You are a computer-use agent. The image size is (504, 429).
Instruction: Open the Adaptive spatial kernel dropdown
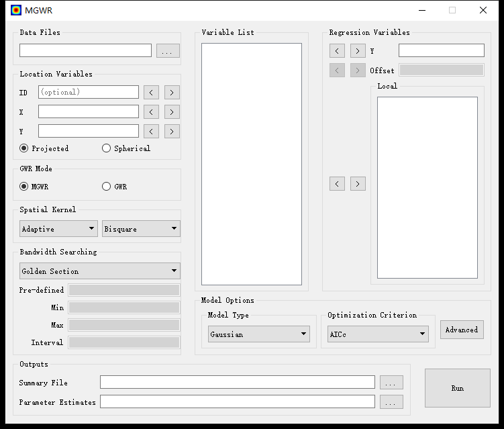coord(58,229)
